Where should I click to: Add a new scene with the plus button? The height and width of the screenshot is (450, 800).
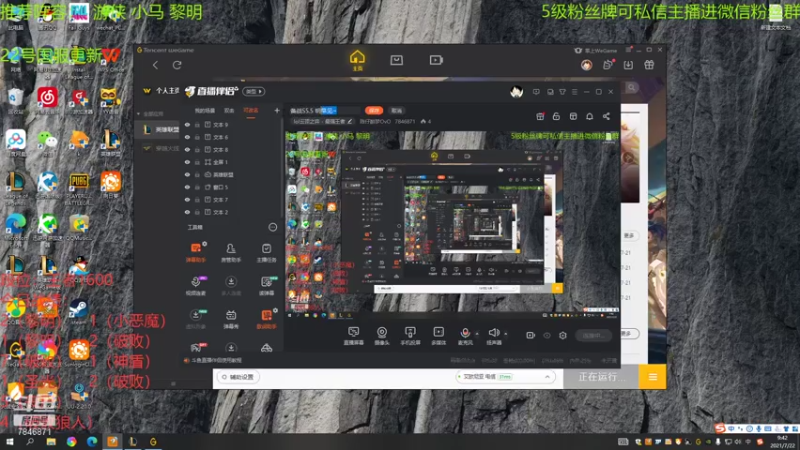(277, 110)
